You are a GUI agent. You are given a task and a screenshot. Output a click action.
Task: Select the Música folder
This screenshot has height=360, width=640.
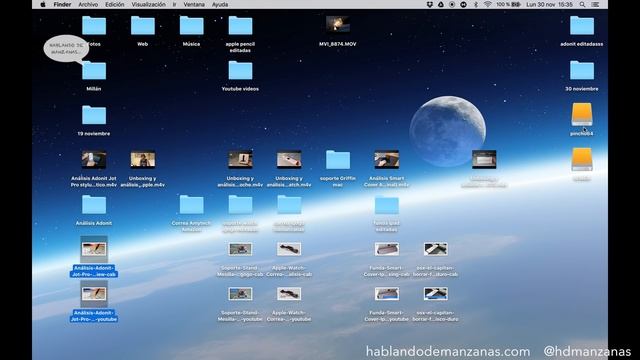pos(191,26)
